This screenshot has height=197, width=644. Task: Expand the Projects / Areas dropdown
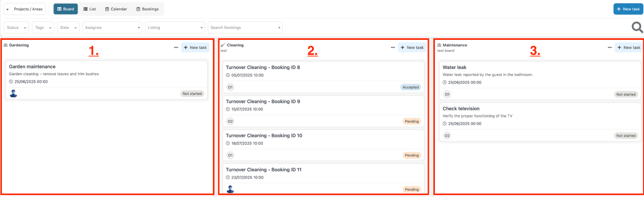pos(25,9)
